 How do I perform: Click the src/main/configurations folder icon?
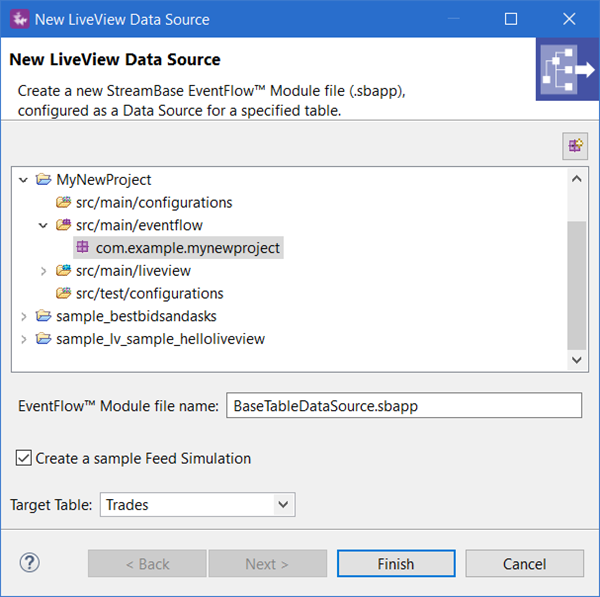(64, 202)
